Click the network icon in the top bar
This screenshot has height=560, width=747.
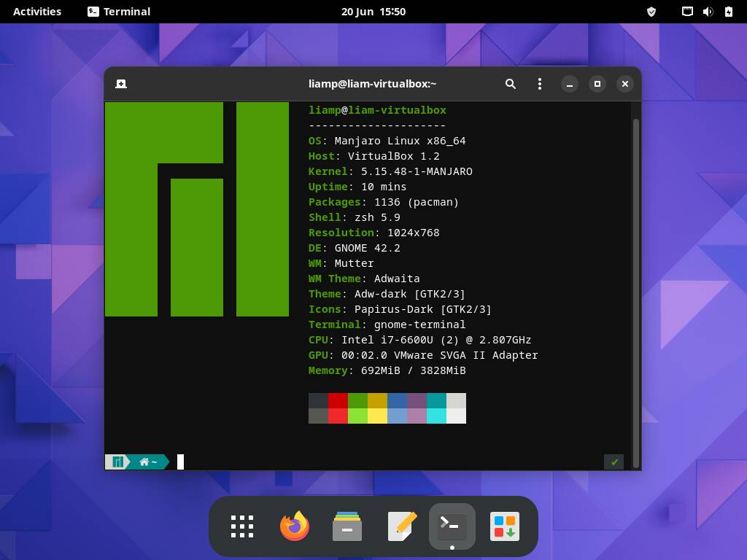click(686, 11)
